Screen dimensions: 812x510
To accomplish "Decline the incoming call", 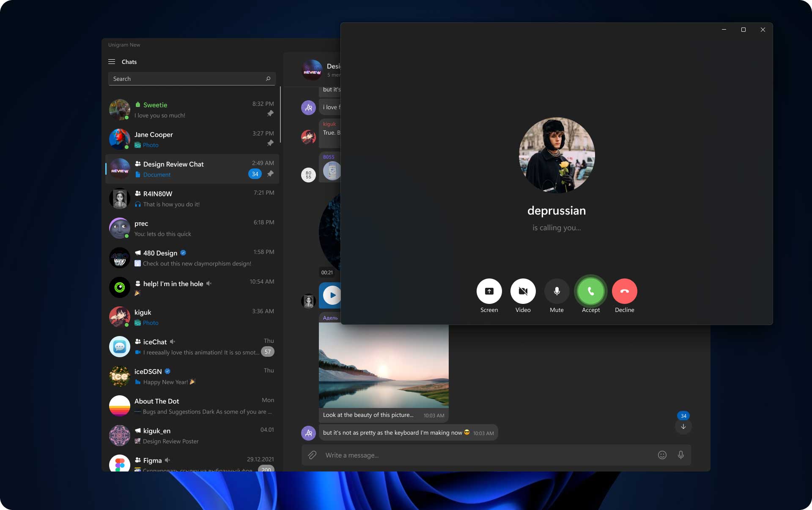I will tap(624, 291).
